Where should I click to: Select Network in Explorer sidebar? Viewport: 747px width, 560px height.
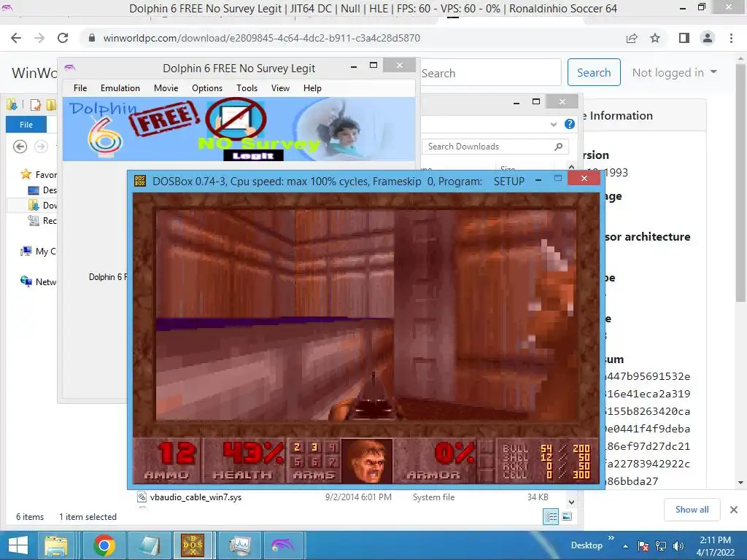(x=38, y=282)
